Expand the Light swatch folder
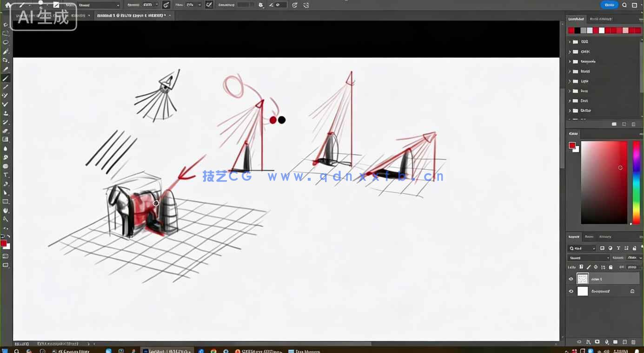The image size is (644, 353). pos(569,81)
